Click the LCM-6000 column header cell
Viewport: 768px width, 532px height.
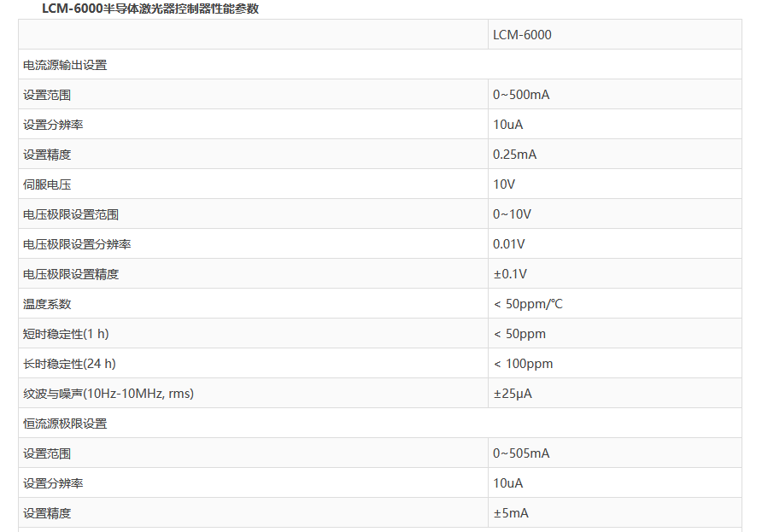pos(522,35)
